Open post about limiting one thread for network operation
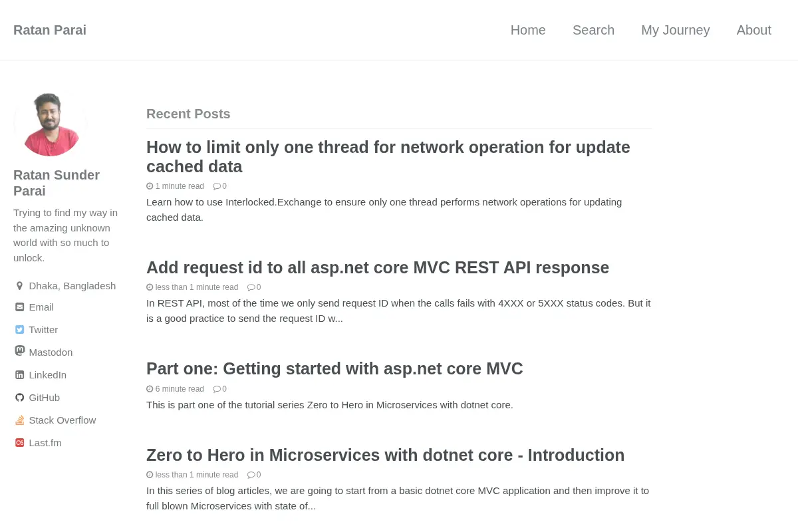Image resolution: width=798 pixels, height=532 pixels. pos(388,156)
